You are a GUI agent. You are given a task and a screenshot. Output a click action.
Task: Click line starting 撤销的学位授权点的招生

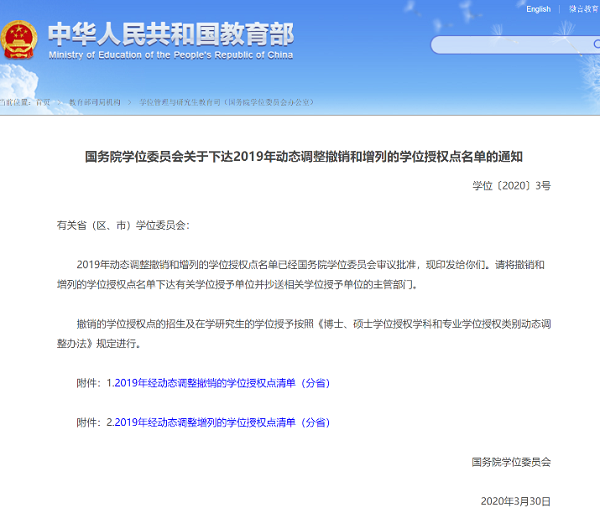click(313, 324)
